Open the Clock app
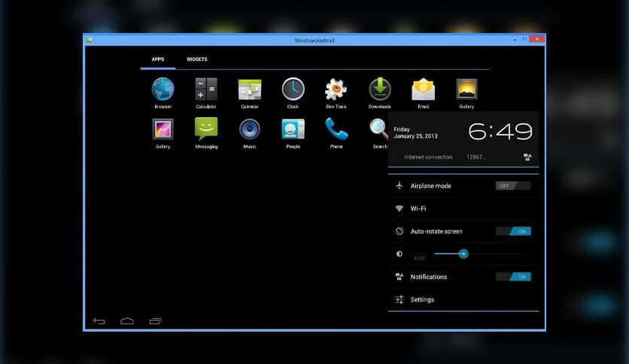The height and width of the screenshot is (364, 629). pyautogui.click(x=293, y=89)
